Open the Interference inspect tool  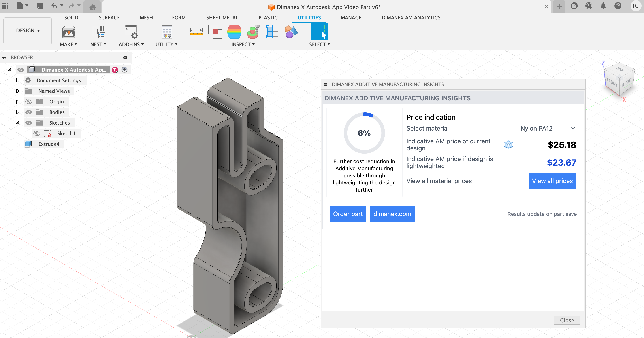215,32
